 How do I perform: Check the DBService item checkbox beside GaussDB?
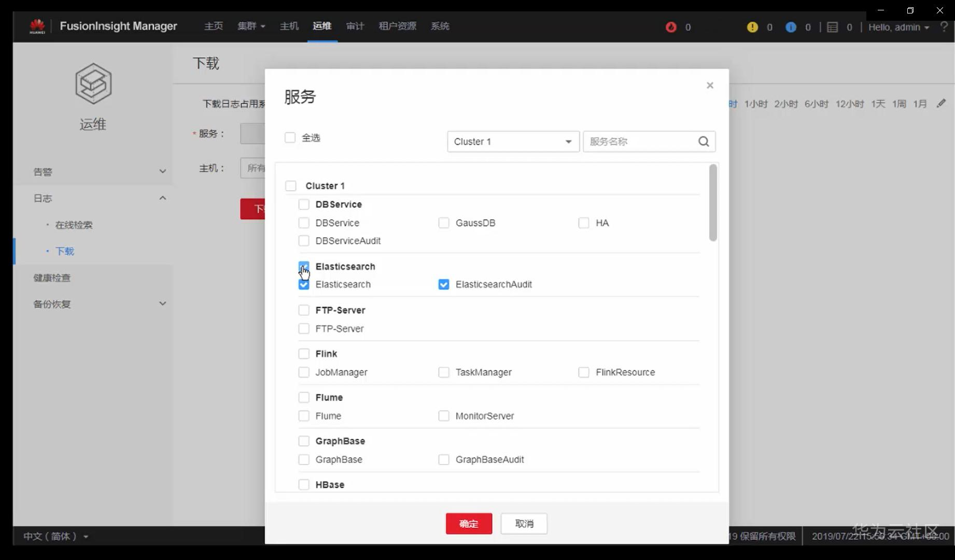[304, 223]
